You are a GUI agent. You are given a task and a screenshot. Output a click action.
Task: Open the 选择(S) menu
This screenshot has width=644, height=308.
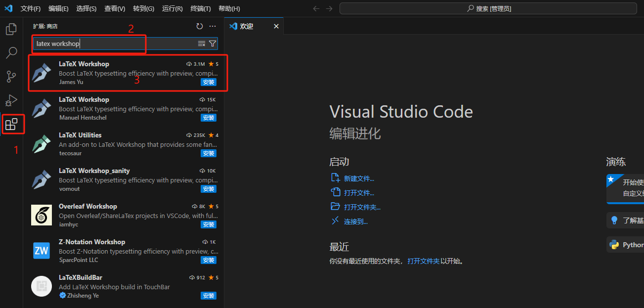tap(86, 8)
